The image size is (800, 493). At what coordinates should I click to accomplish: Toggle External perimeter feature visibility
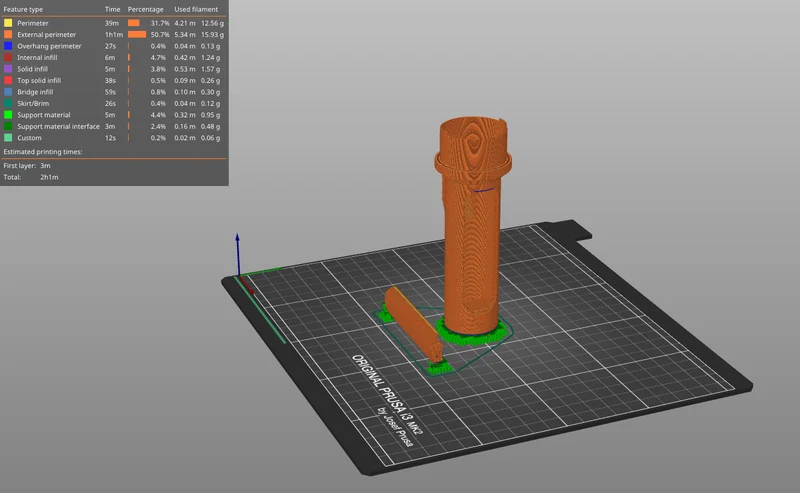click(113, 35)
